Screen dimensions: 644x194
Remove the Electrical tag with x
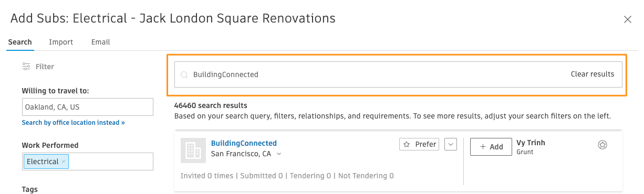click(64, 161)
